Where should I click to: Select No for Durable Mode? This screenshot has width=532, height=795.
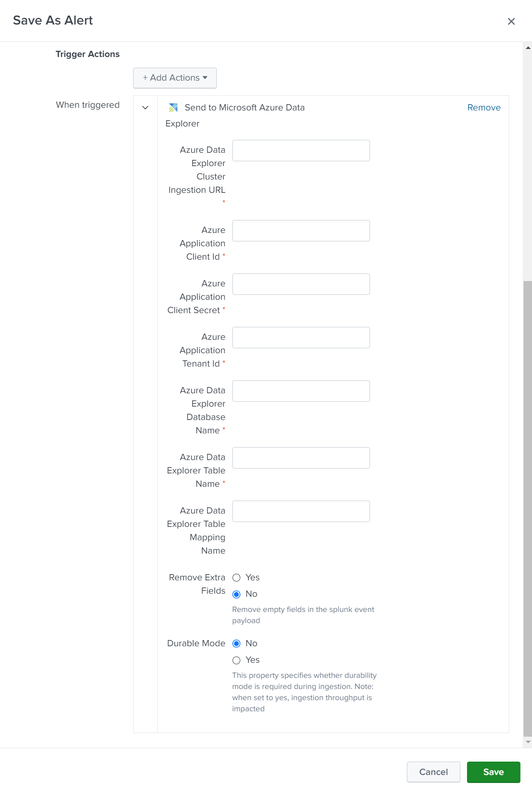(x=236, y=643)
